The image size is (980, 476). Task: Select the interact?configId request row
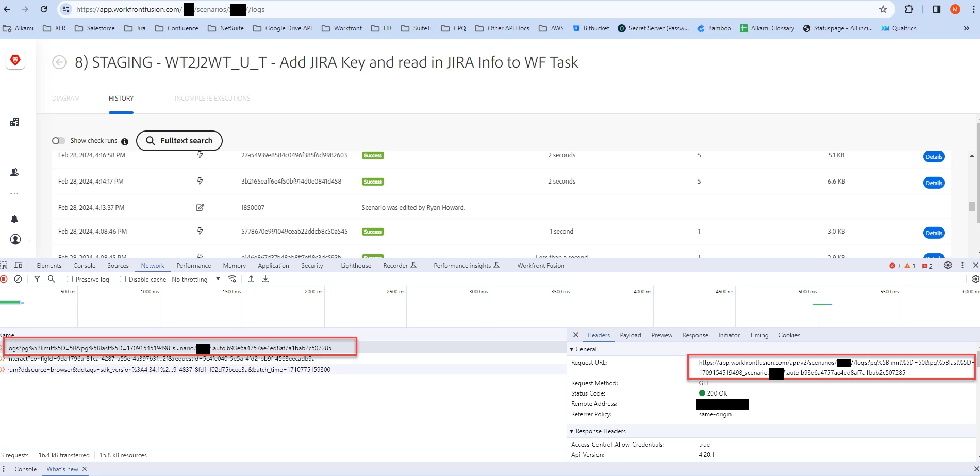click(x=283, y=359)
